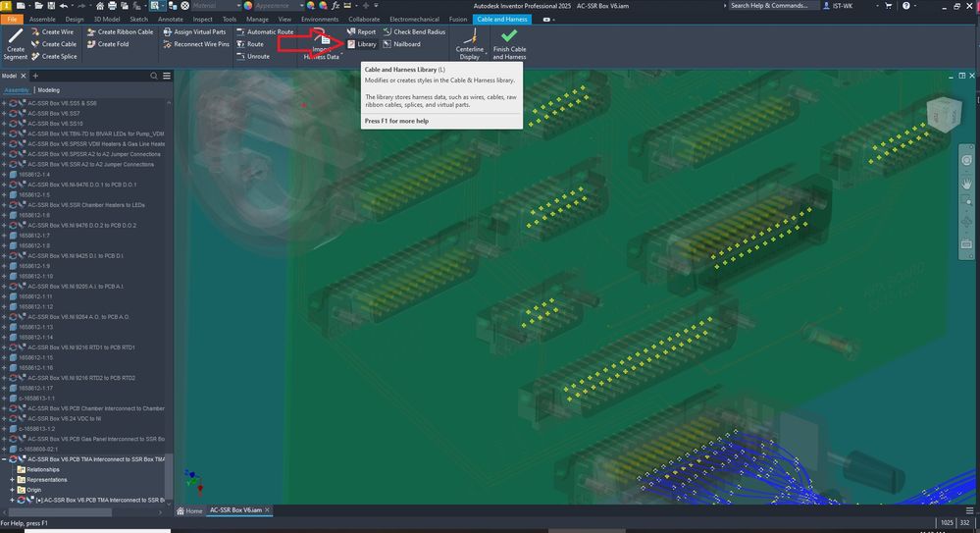Select the AC-SSR Box V6.iam document tab
This screenshot has width=980, height=533.
coord(235,510)
